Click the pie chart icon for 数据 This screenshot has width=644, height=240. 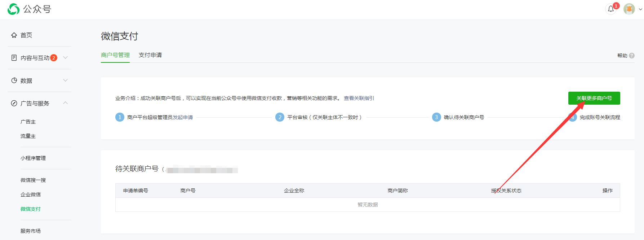(x=14, y=80)
